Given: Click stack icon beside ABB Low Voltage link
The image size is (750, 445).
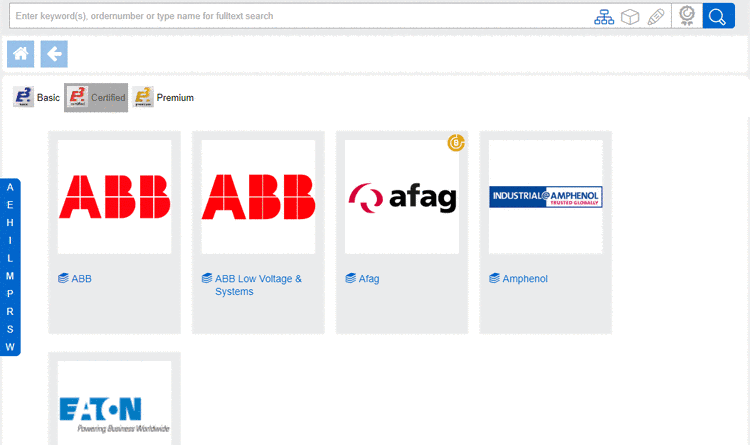Looking at the screenshot, I should (x=207, y=278).
